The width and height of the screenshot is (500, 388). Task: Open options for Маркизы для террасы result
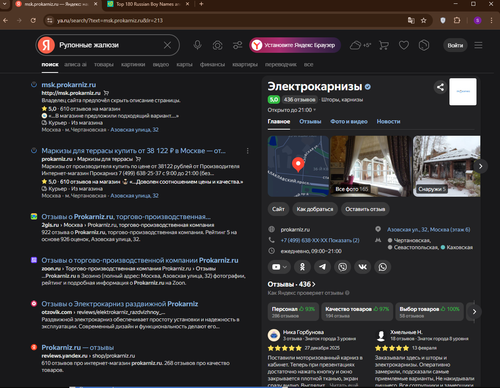247,151
